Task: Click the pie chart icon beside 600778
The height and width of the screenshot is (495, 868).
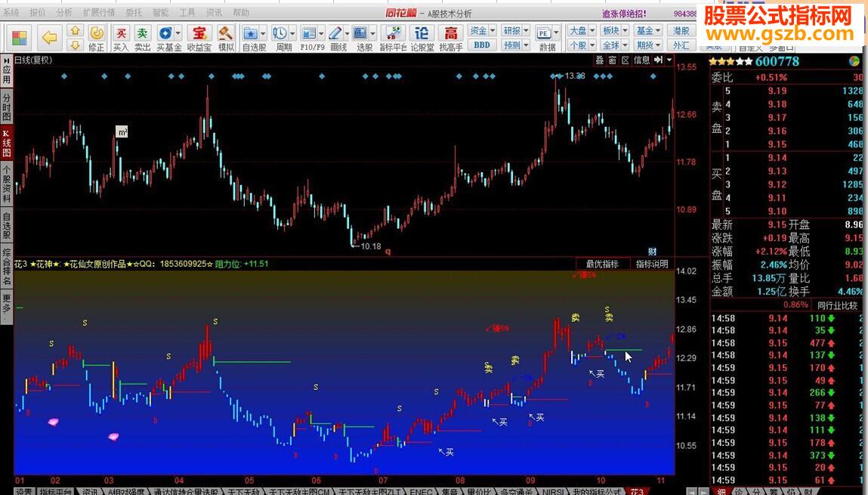Action: click(854, 61)
